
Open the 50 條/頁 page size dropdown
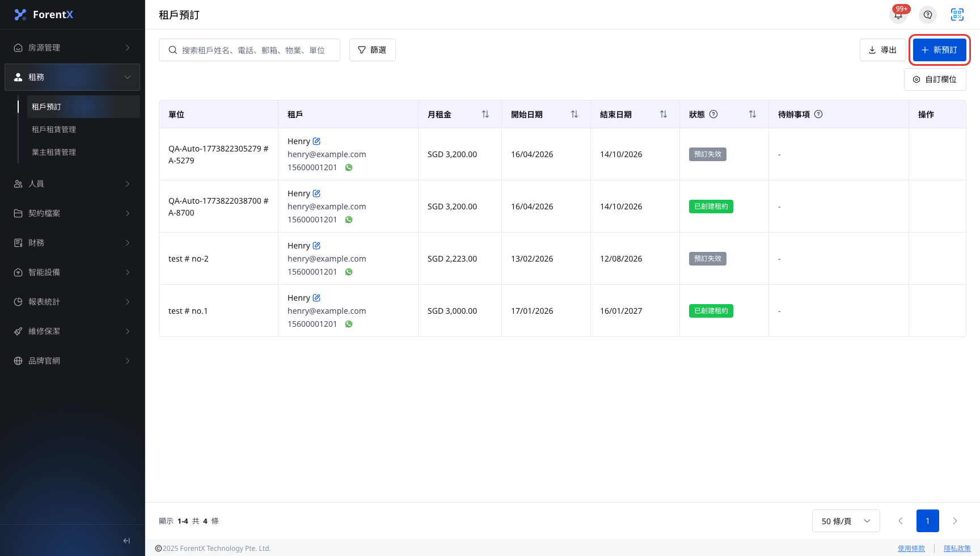[846, 521]
